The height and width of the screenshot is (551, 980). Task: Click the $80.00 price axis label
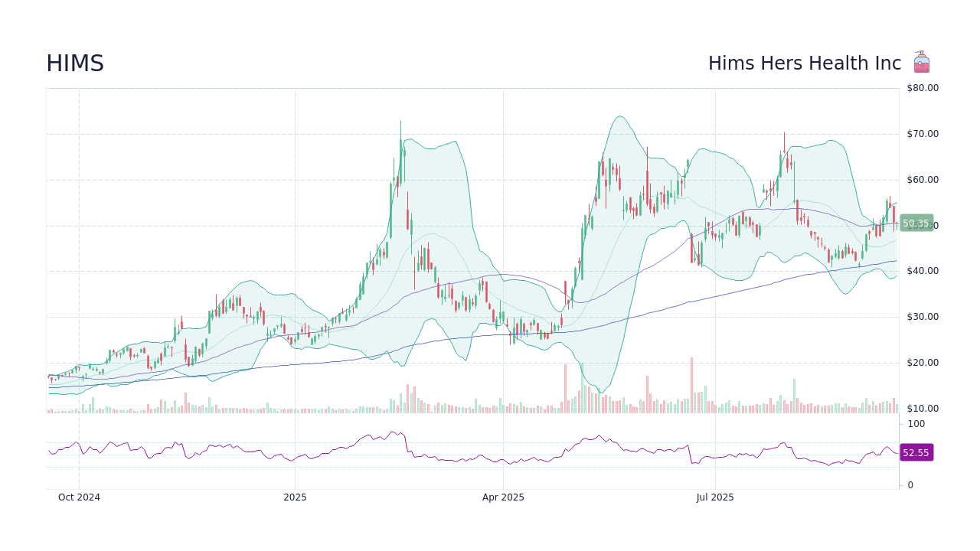[x=923, y=88]
